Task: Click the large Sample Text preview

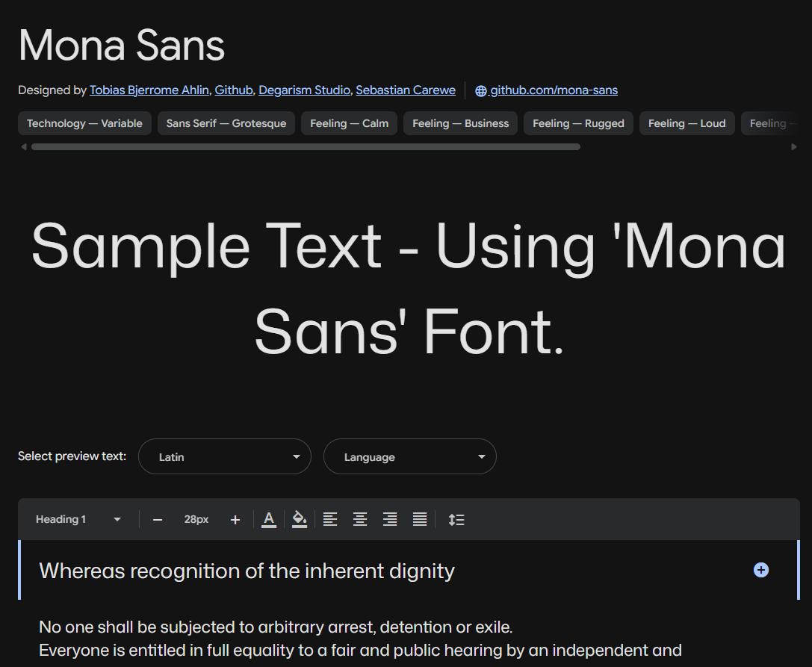Action: [409, 288]
